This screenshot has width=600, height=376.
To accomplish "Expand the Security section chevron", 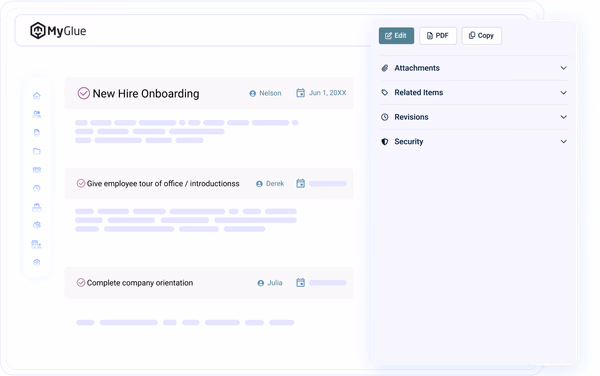I will pyautogui.click(x=564, y=142).
